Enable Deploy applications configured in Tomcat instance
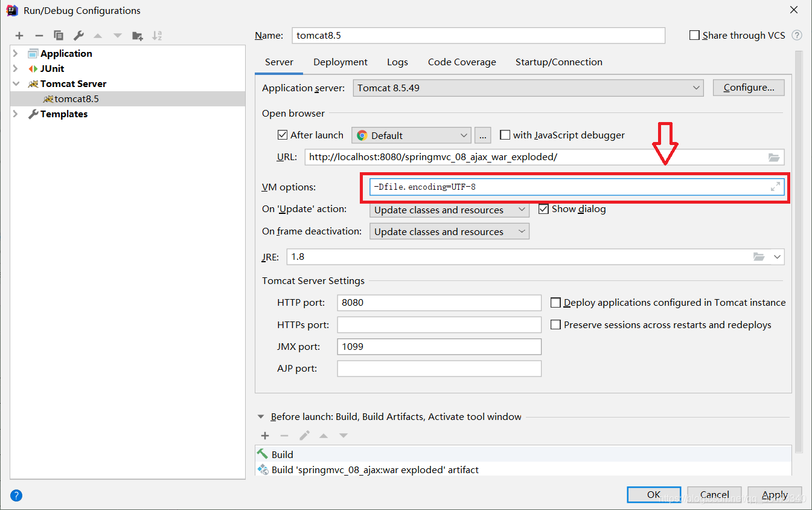Screen dimensions: 812x510 tap(555, 303)
